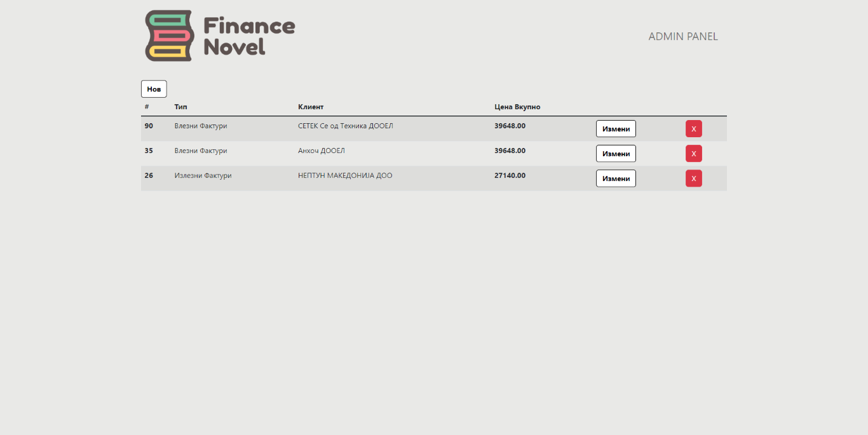Remove invoice 35 using its red X
The image size is (868, 435).
693,154
